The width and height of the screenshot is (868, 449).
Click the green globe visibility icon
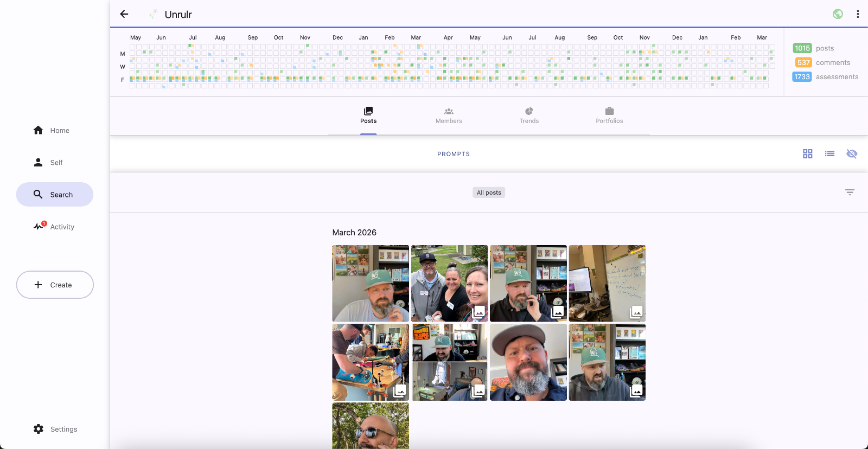pos(838,14)
